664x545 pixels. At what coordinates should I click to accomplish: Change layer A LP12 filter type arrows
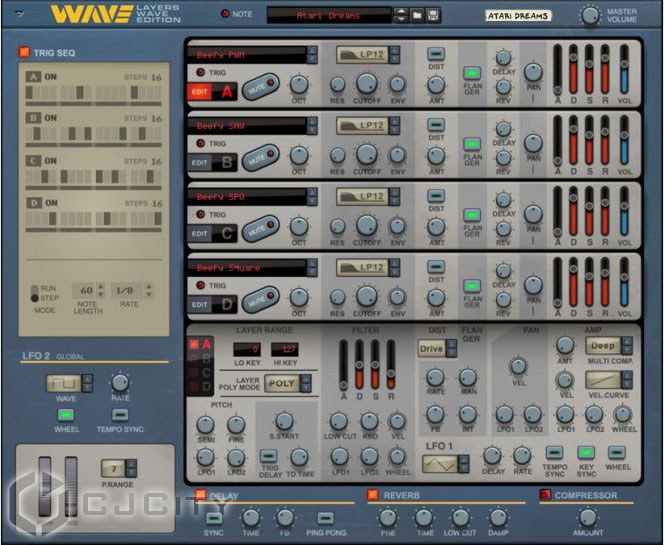click(394, 55)
